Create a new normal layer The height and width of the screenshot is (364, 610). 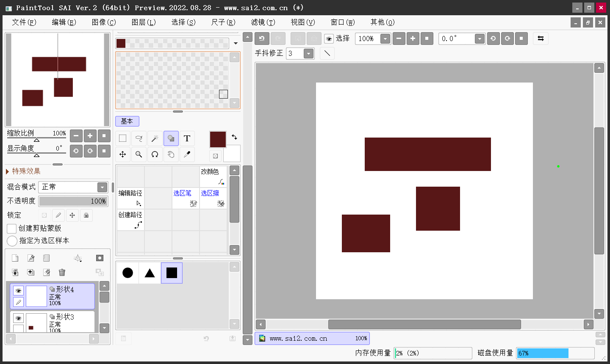click(15, 258)
